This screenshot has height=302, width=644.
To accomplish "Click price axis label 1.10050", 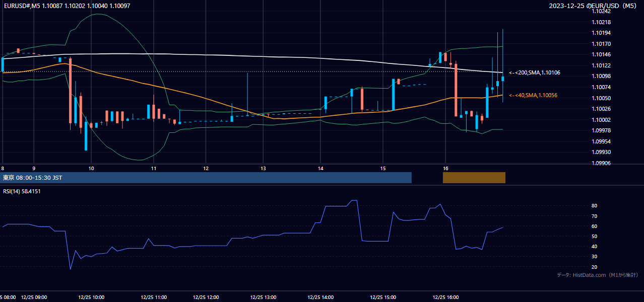I will pos(601,98).
